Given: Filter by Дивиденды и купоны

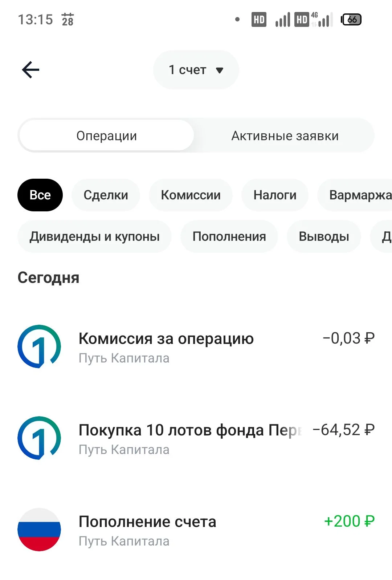Looking at the screenshot, I should tap(94, 236).
